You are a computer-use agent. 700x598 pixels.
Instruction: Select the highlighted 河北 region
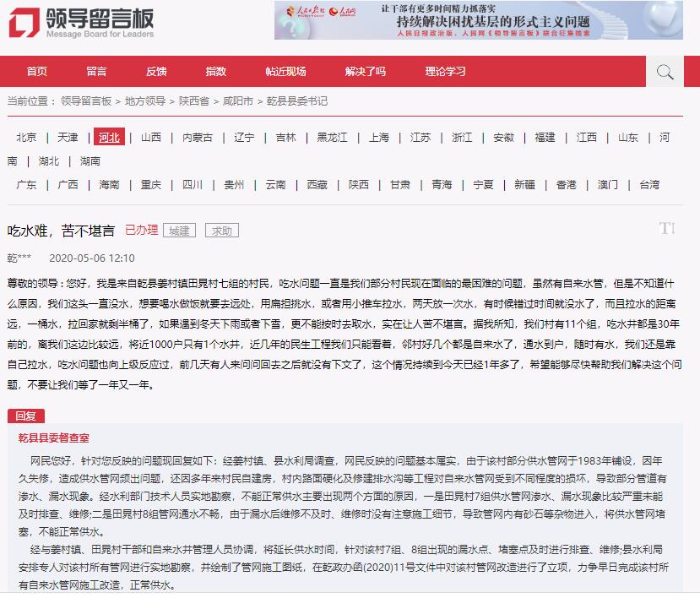[x=110, y=137]
